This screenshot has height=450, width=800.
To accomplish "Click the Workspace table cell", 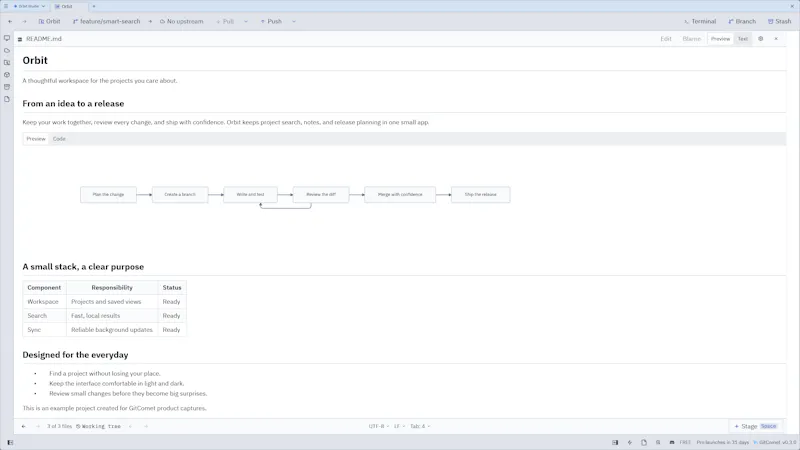I will pos(43,302).
